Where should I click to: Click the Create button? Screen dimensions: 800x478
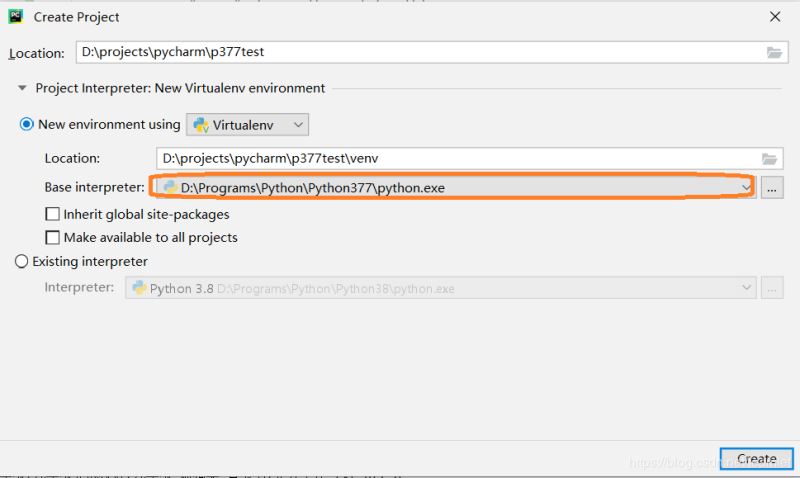[x=756, y=459]
